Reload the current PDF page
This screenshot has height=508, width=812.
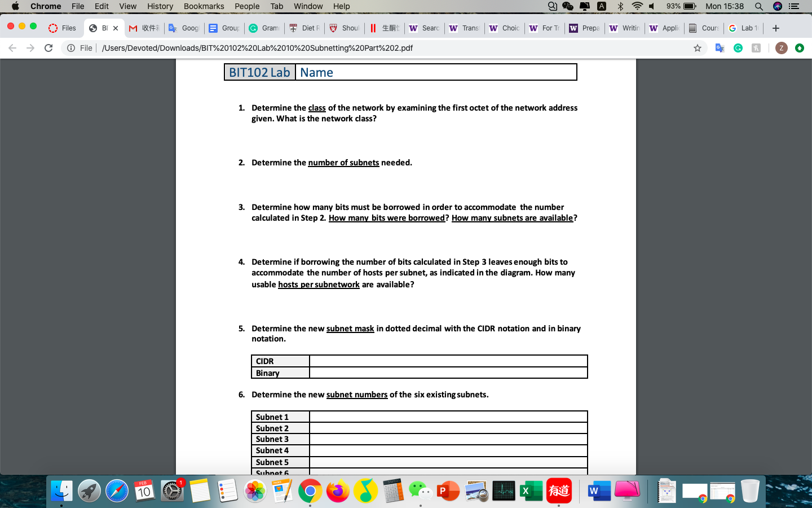[x=48, y=48]
